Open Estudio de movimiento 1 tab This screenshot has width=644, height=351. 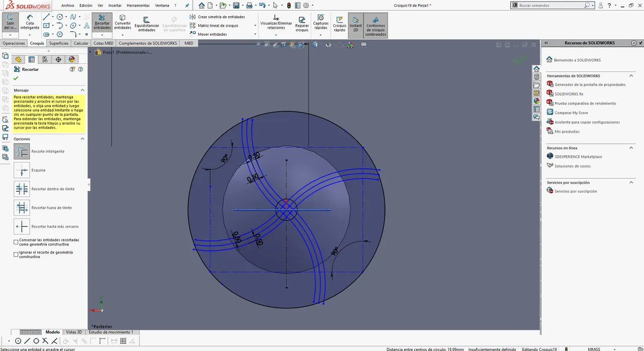tap(111, 332)
